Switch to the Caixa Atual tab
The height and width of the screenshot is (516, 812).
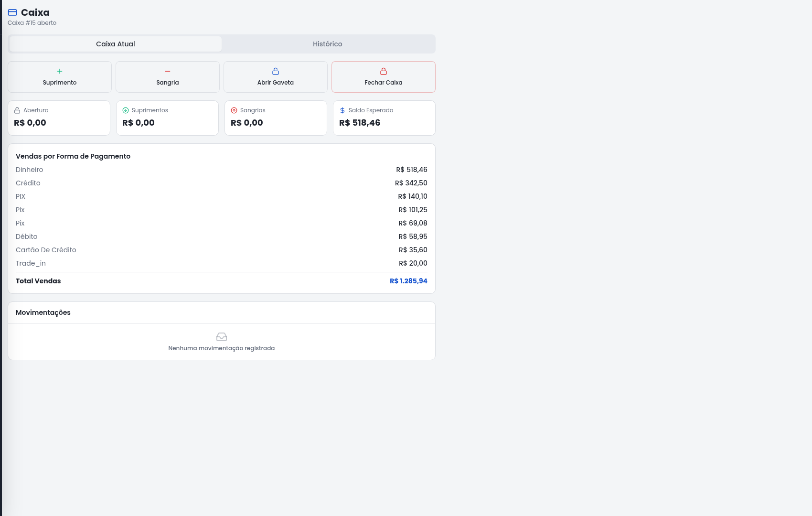point(116,44)
